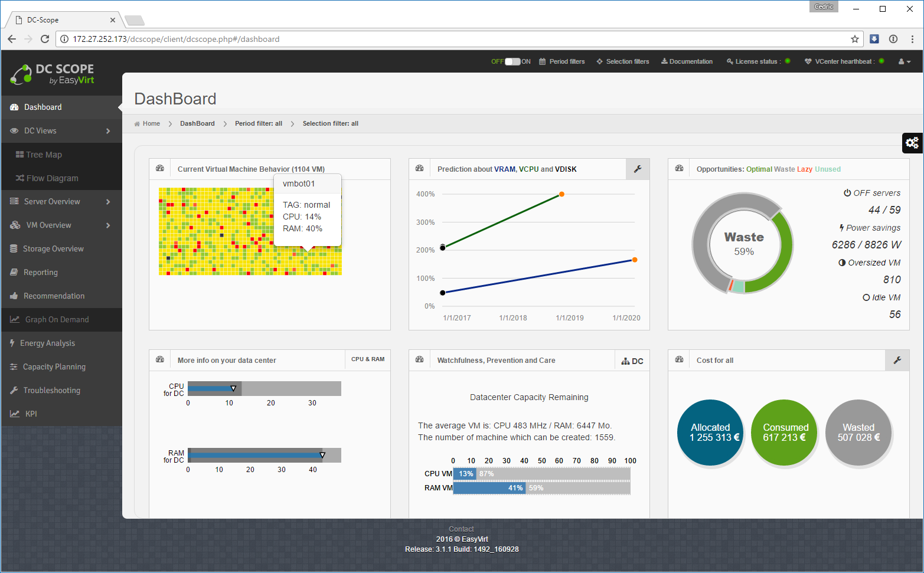
Task: Click the browser address bar URL
Action: tap(176, 39)
